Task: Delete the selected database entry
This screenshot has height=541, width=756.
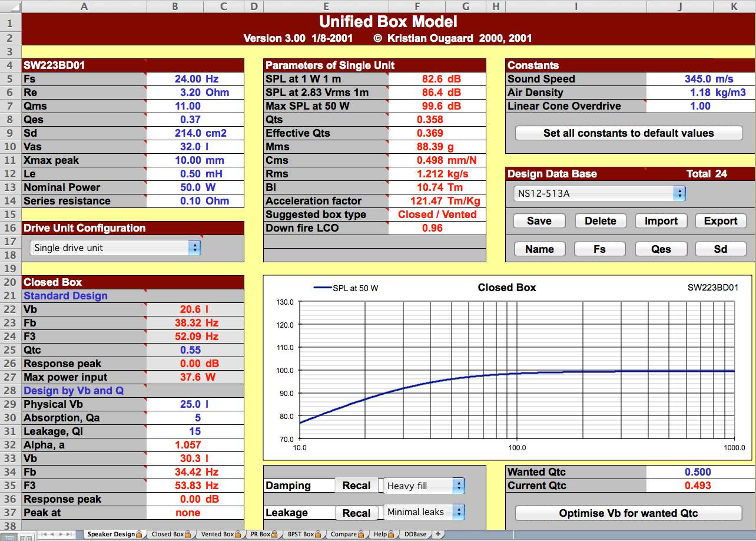Action: pyautogui.click(x=601, y=221)
